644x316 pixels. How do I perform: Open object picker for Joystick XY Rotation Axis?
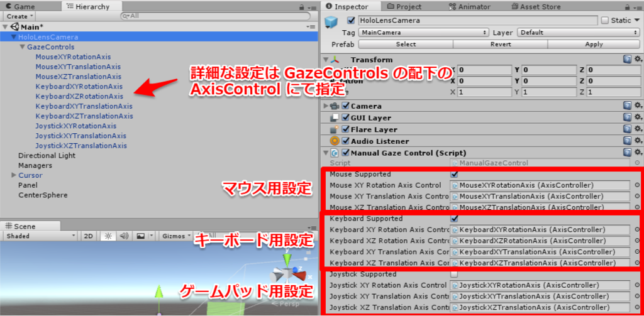pyautogui.click(x=637, y=285)
